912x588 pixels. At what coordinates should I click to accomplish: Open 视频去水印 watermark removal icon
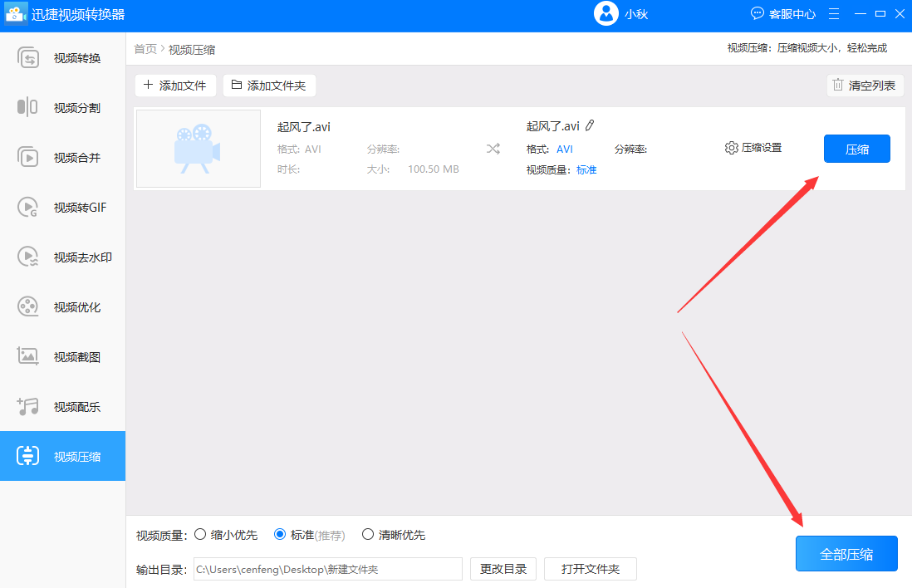pos(28,257)
